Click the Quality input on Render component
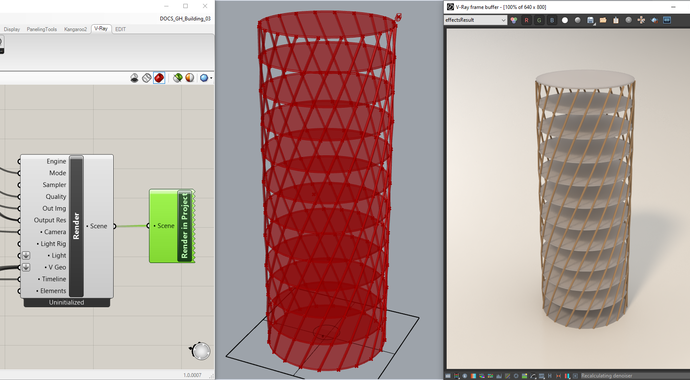 [56, 197]
